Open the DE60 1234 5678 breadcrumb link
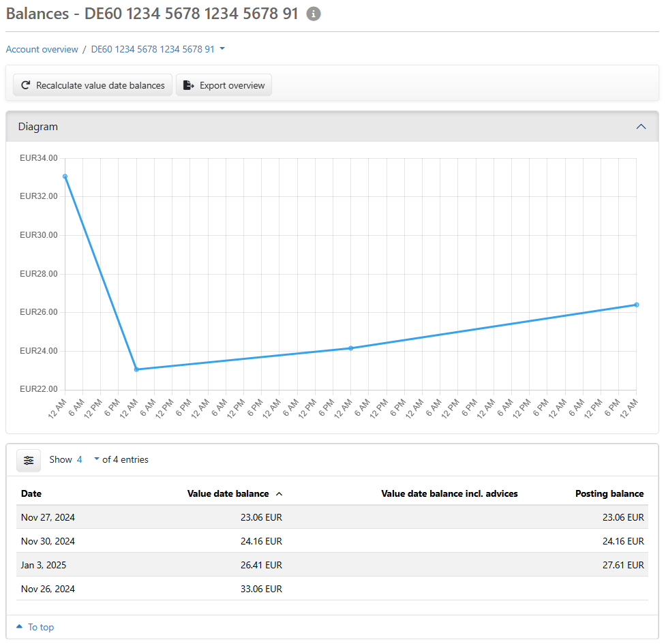The width and height of the screenshot is (666, 644). (x=153, y=49)
